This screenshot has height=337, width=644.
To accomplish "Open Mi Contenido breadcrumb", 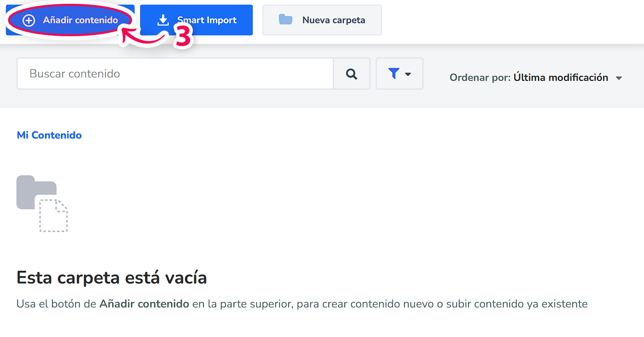I will coord(49,135).
